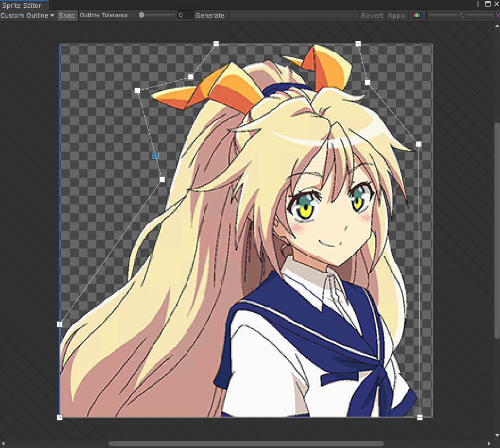Image resolution: width=500 pixels, height=448 pixels.
Task: Click the horizontal scrollbar left arrow
Action: (x=3, y=444)
